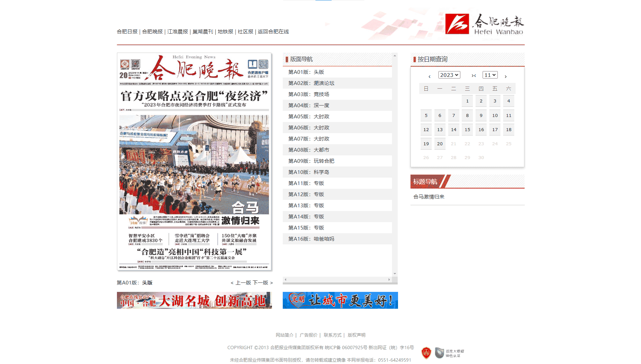The image size is (641, 364).
Task: Pick November 1 in the calendar
Action: coord(467,101)
